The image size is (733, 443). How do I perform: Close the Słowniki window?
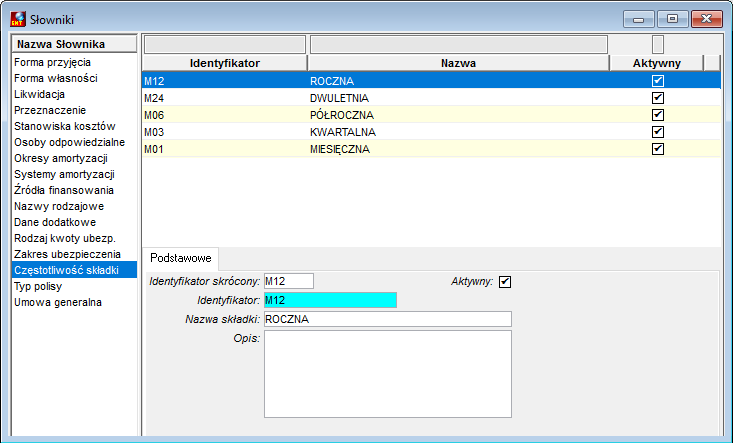click(707, 19)
